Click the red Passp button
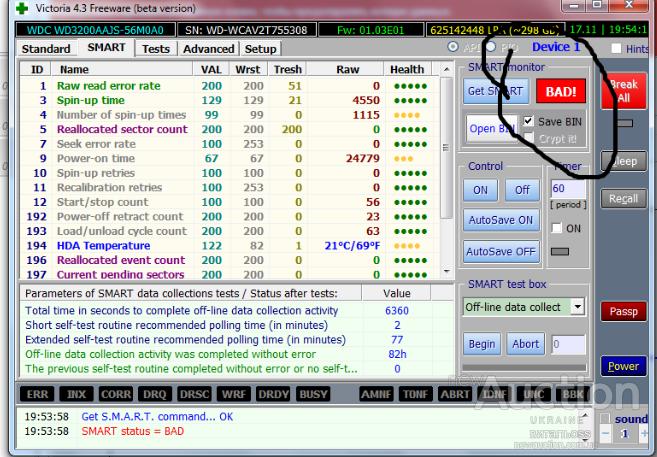Screen dimensions: 657x457 [x=623, y=311]
